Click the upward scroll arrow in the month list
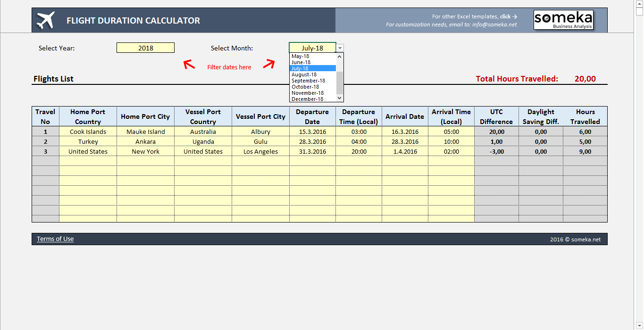 pos(339,56)
